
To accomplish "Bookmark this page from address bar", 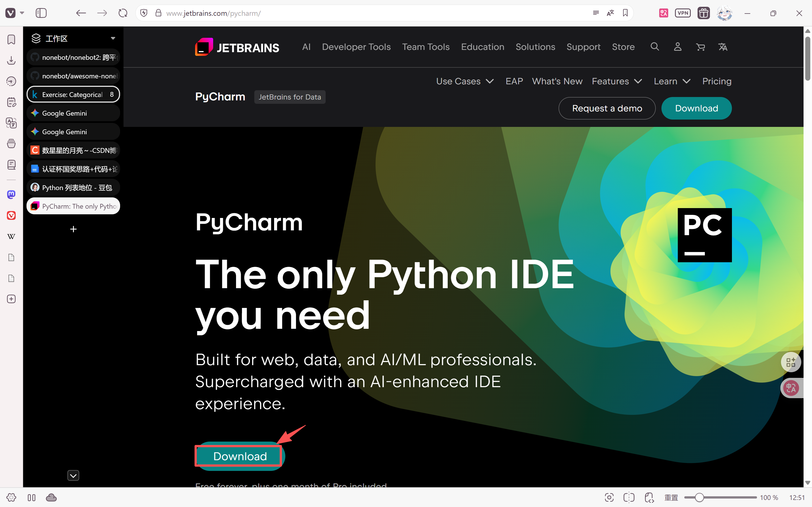I will 625,13.
